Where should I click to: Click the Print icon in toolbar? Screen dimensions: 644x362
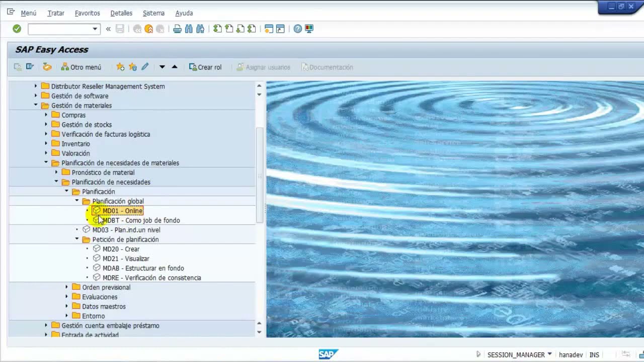click(x=177, y=29)
